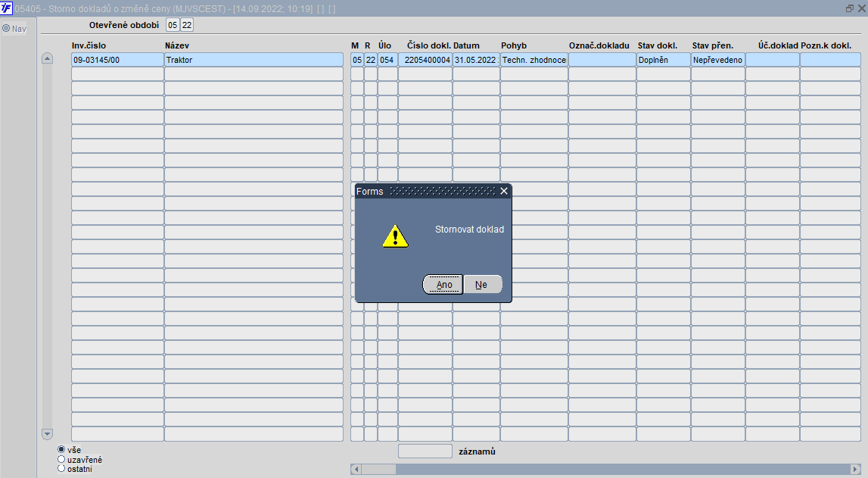Confirm cancellation with the Ano button
This screenshot has height=478, width=868.
tap(443, 285)
